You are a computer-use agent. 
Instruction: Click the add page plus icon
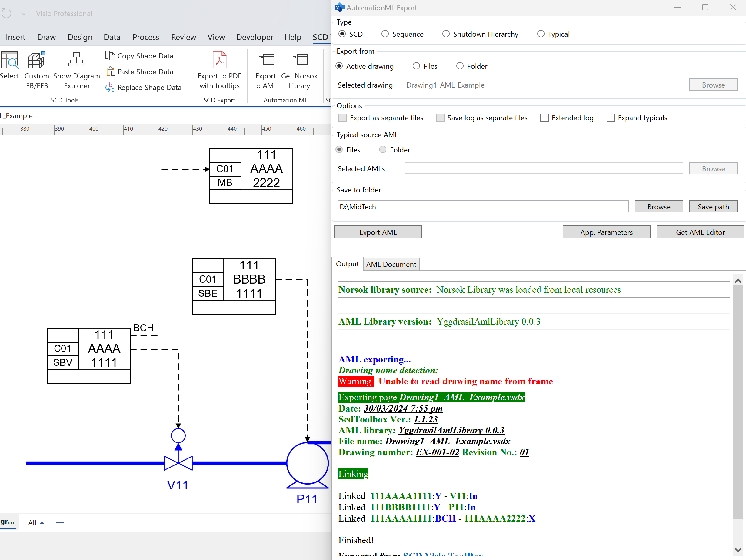coord(60,522)
